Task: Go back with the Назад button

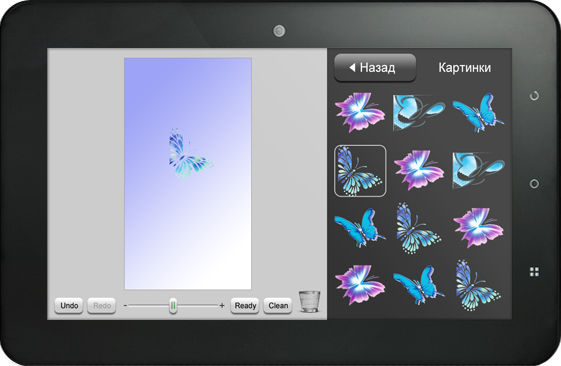Action: [x=375, y=68]
